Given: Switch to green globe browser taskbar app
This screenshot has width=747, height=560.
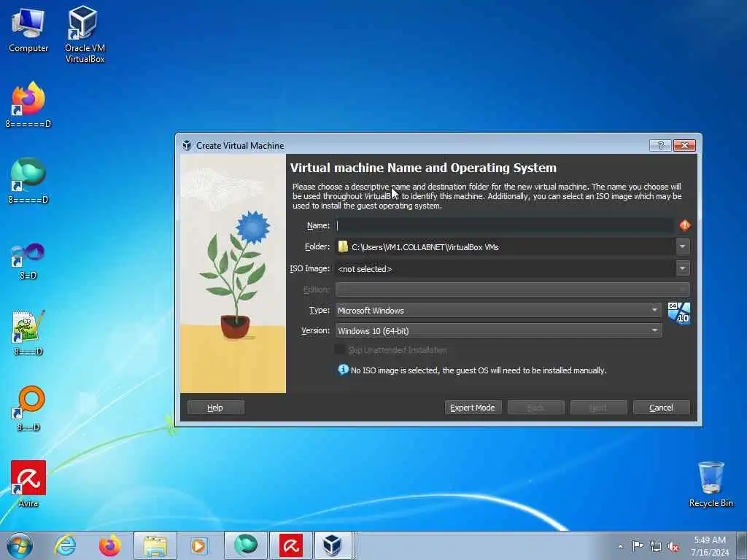Looking at the screenshot, I should [245, 545].
